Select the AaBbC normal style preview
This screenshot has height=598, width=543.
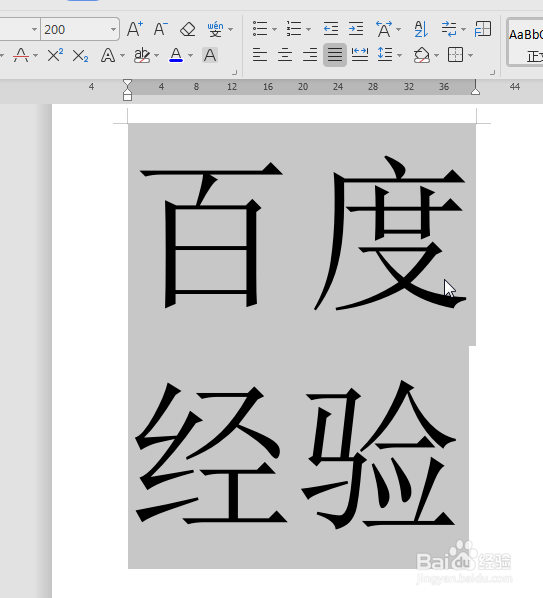pyautogui.click(x=525, y=43)
